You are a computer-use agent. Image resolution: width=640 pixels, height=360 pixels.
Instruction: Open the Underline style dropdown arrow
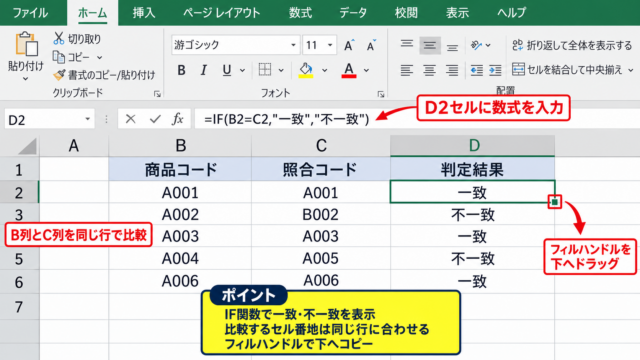[x=242, y=71]
